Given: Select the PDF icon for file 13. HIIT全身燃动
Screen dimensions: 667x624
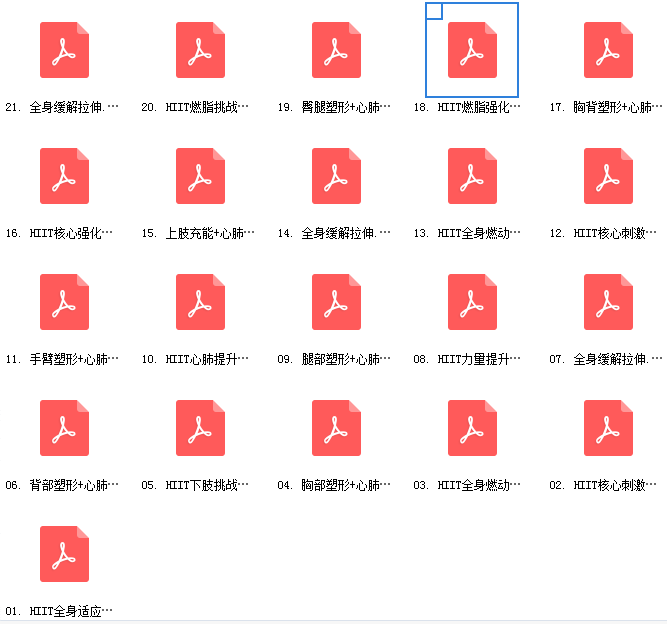Looking at the screenshot, I should click(472, 176).
